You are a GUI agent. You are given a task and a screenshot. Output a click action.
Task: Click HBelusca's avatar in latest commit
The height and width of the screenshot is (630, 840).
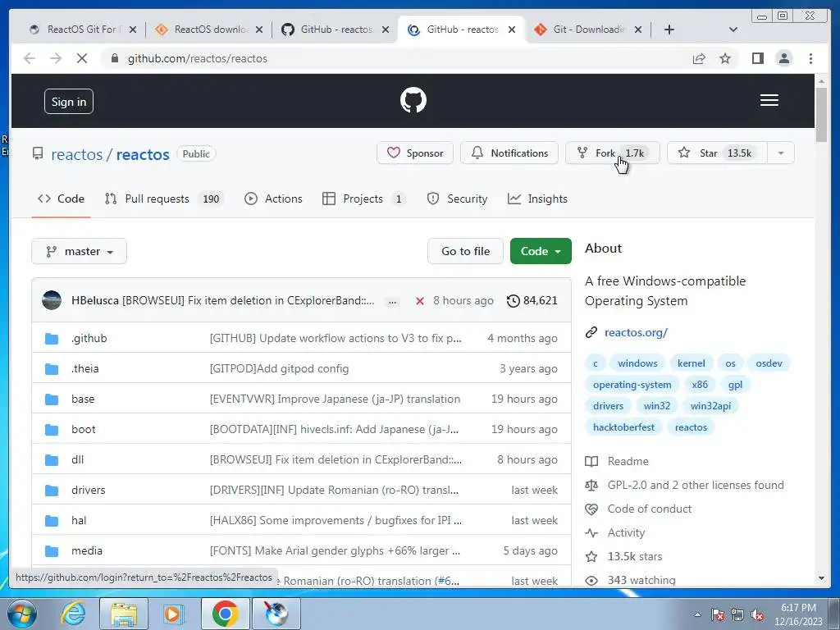(x=52, y=300)
